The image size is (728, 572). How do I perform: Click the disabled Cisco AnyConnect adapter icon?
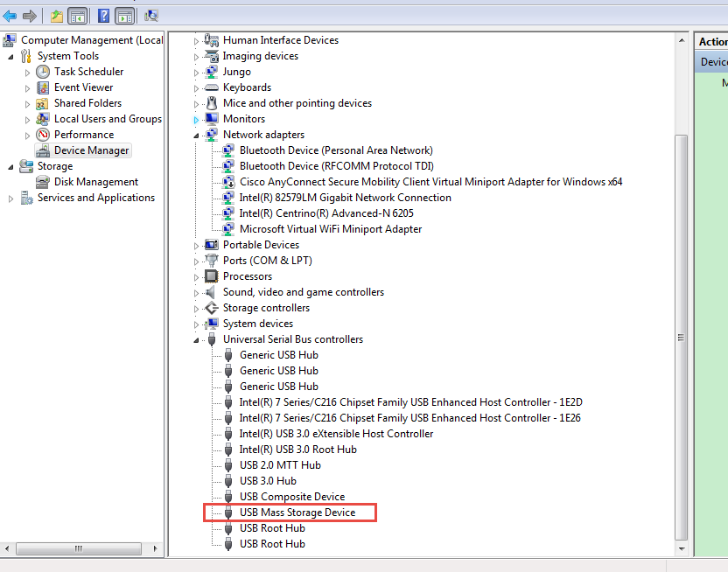click(x=228, y=182)
